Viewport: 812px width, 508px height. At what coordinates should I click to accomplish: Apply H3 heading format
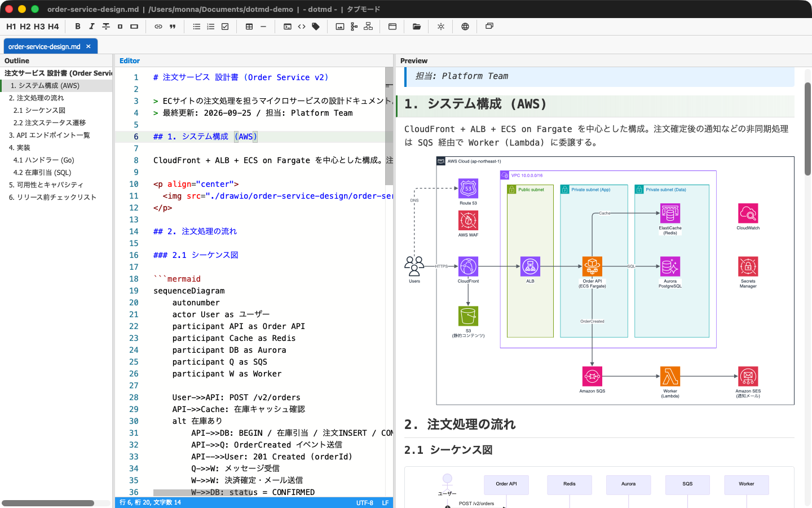point(39,27)
